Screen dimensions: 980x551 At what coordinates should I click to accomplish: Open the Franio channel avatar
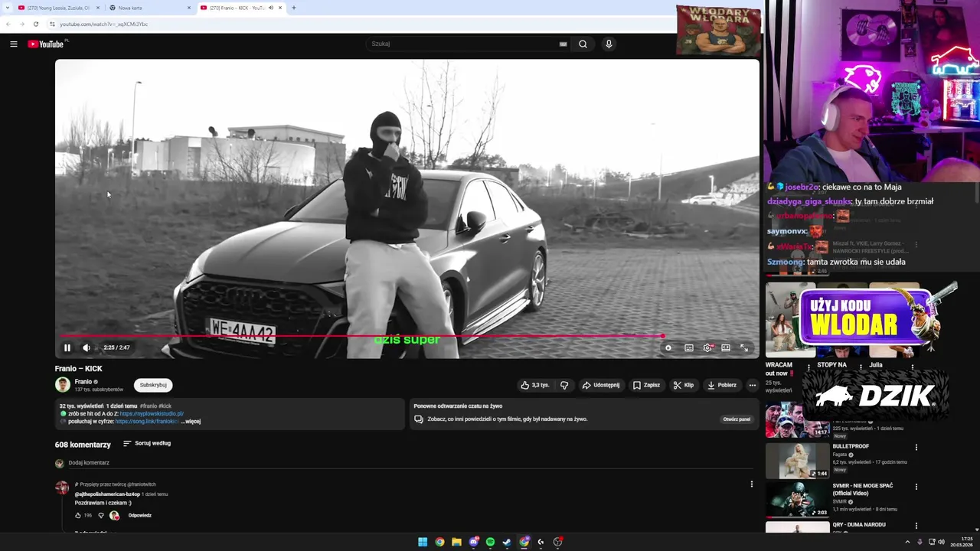tap(62, 385)
